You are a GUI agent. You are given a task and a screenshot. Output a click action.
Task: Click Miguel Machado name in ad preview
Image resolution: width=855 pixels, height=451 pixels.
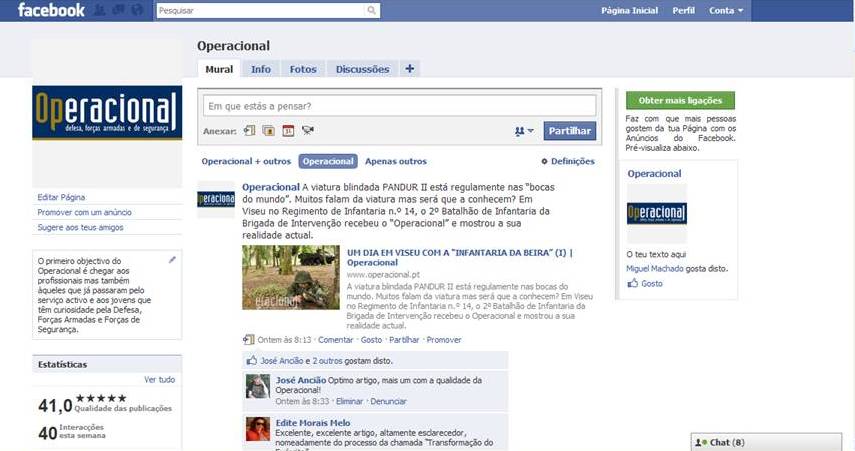coord(654,268)
